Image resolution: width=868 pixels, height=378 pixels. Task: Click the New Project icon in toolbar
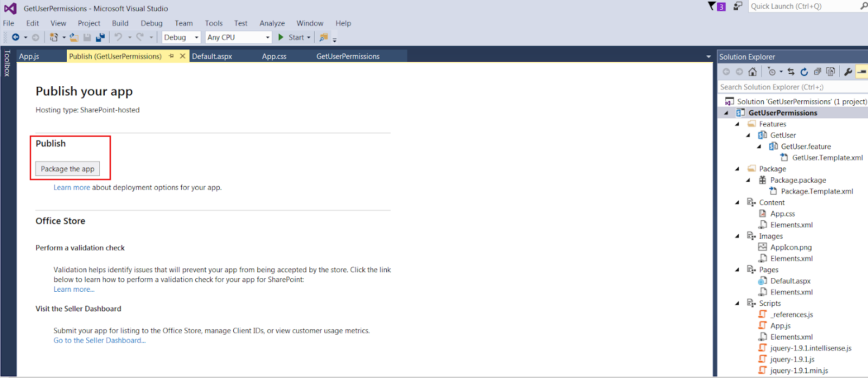[x=54, y=37]
